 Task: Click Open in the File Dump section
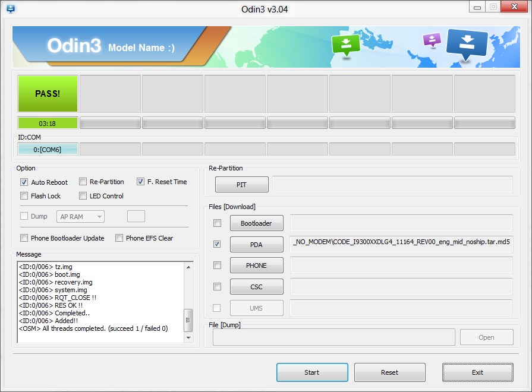pos(486,337)
